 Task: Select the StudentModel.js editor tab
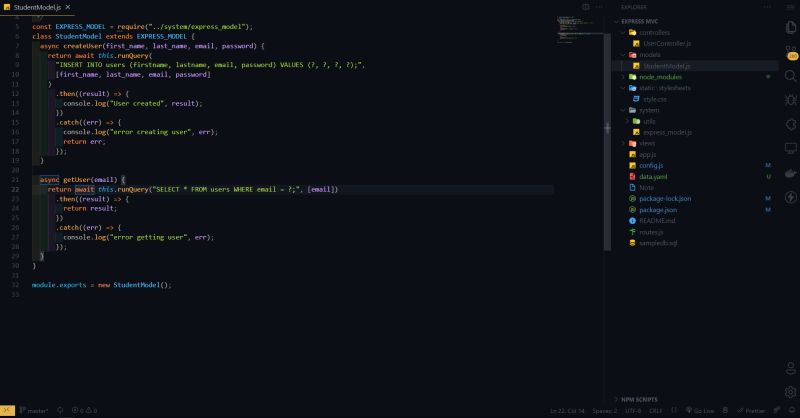click(37, 7)
